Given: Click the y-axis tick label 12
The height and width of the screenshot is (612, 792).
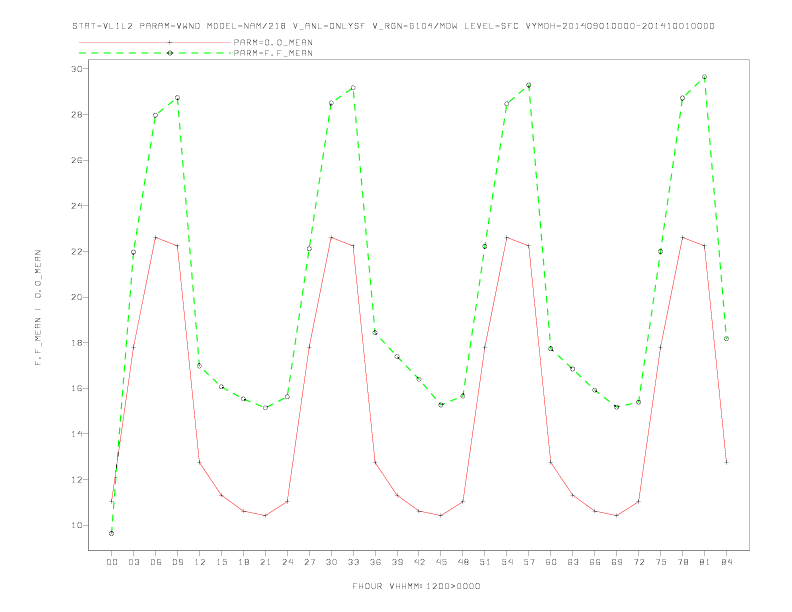Looking at the screenshot, I should [77, 479].
